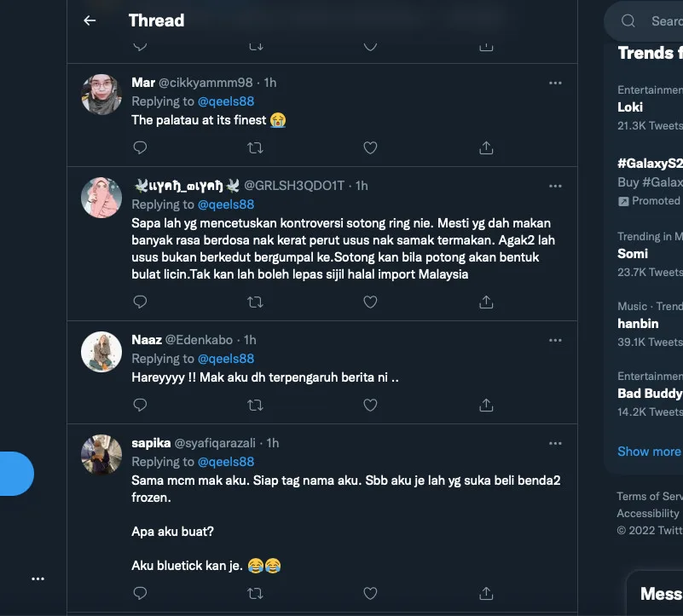
Task: Reply to Mar's palatau tweet
Action: coord(141,147)
